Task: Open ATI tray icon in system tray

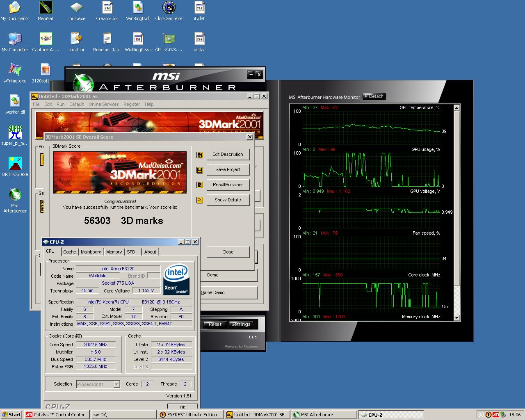Action: (x=496, y=415)
